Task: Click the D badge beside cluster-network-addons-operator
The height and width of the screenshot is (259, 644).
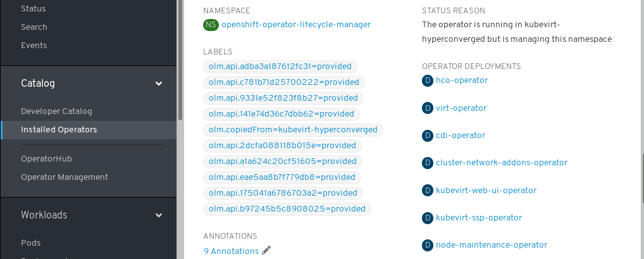Action: click(x=428, y=163)
